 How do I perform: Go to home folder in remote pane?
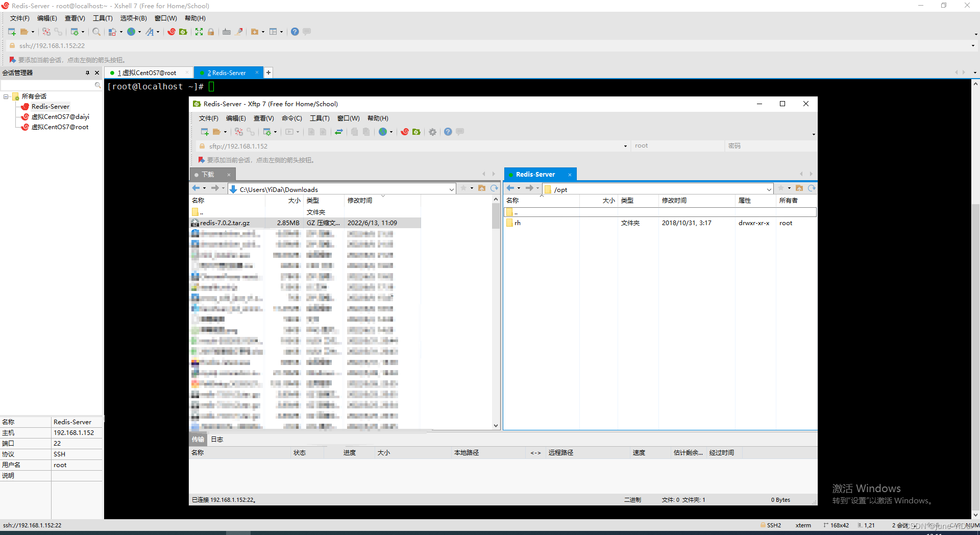point(799,188)
